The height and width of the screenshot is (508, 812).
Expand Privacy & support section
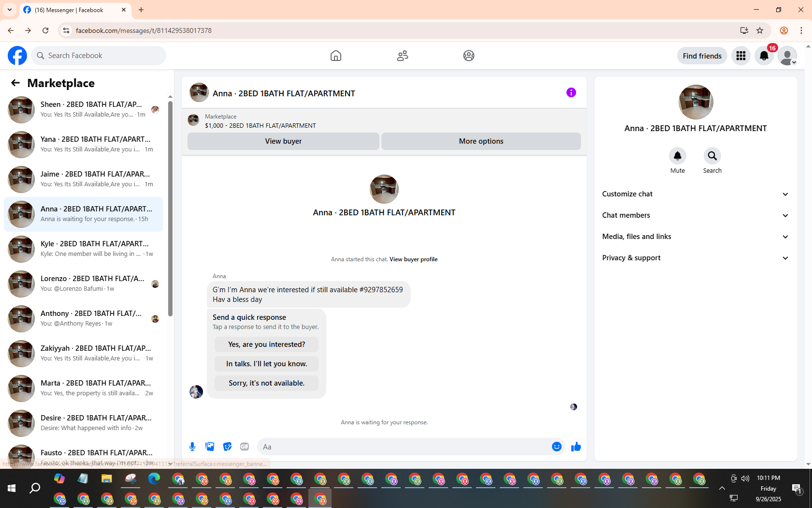point(696,258)
